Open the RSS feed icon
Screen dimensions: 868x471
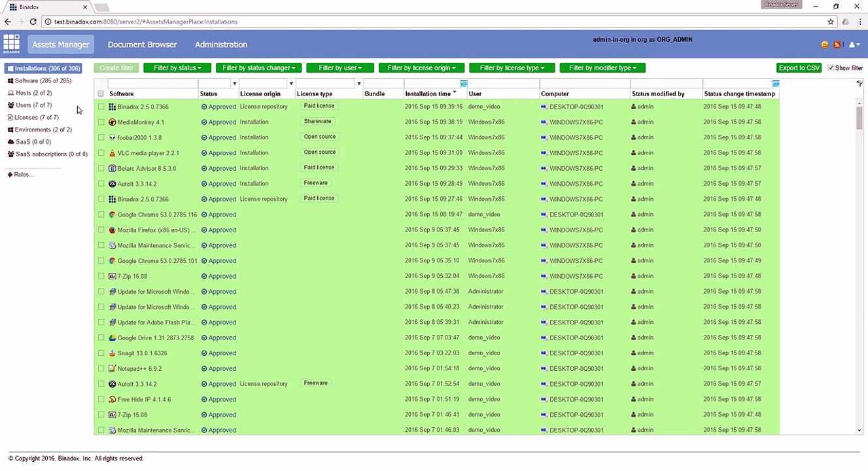(x=837, y=44)
